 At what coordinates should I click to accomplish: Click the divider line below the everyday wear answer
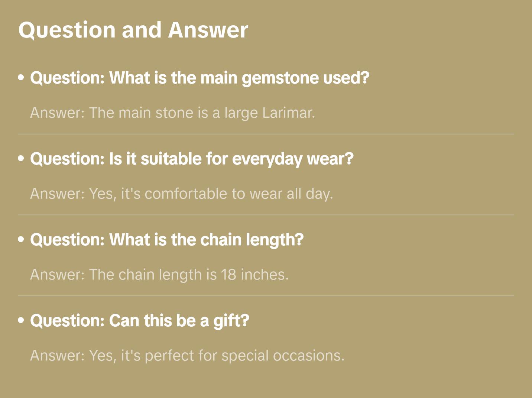tap(266, 215)
